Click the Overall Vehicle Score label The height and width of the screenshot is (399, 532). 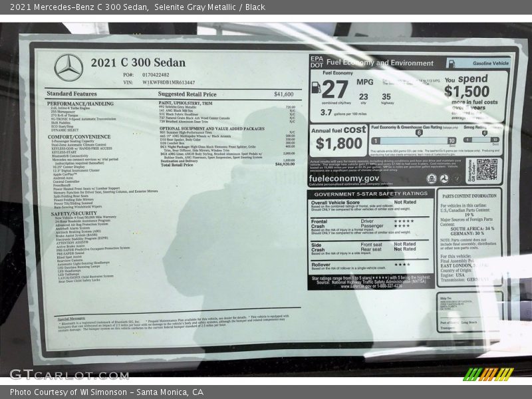point(335,202)
